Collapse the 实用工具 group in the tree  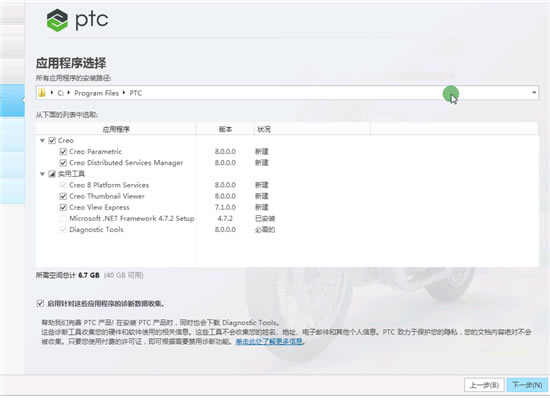(42, 174)
